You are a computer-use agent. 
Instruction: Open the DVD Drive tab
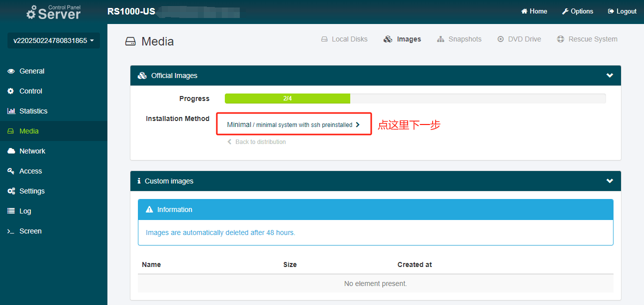coord(519,39)
